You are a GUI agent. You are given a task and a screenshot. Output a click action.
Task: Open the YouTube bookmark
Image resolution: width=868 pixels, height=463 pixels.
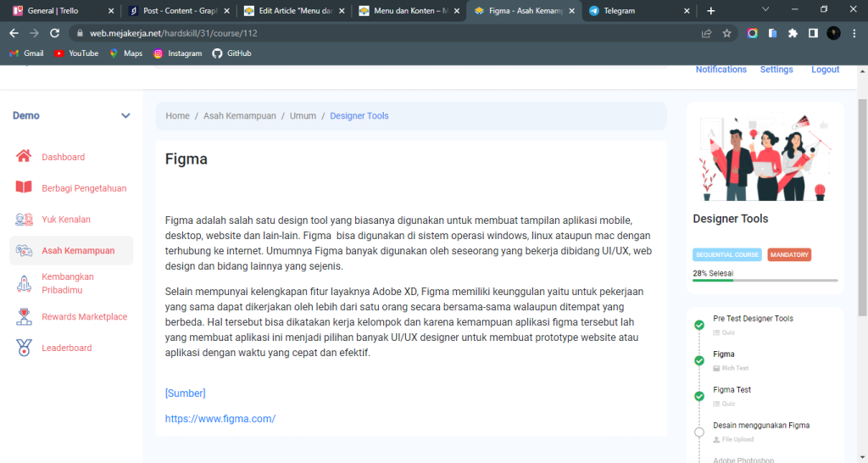(x=76, y=53)
